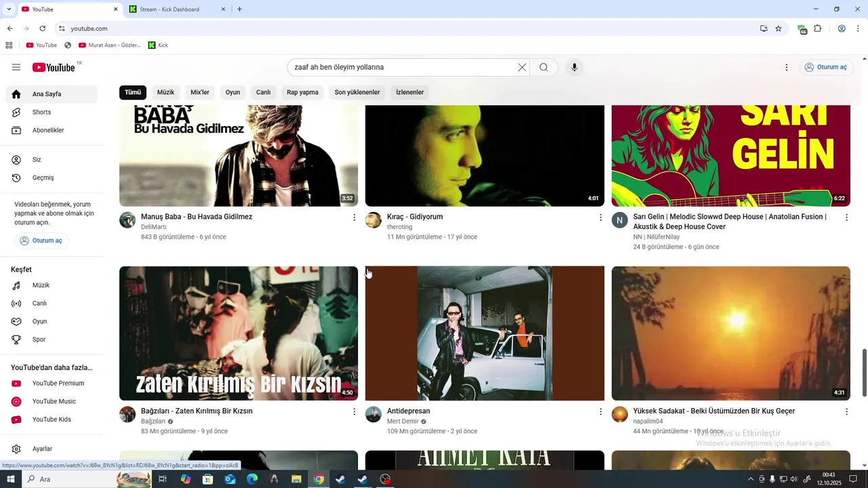Play the Yüksek Sadakat sunset thumbnail

(731, 333)
